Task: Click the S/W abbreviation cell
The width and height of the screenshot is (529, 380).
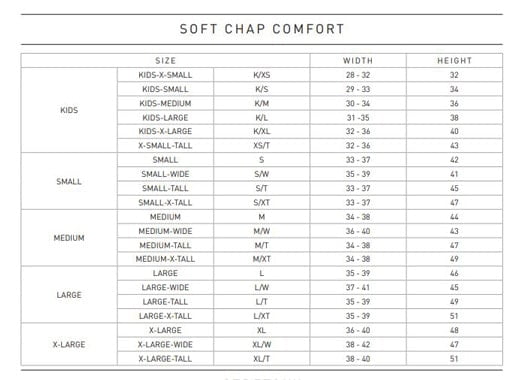Action: pyautogui.click(x=261, y=174)
